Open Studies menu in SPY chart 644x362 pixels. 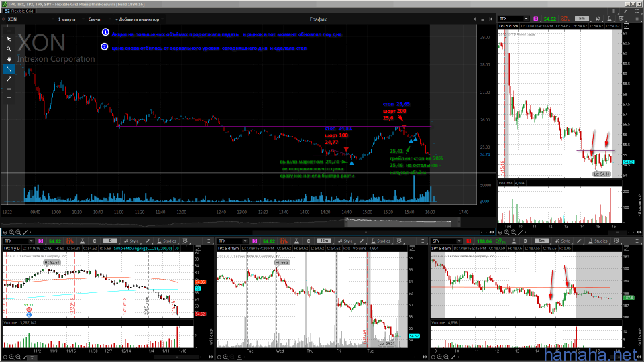pos(598,241)
